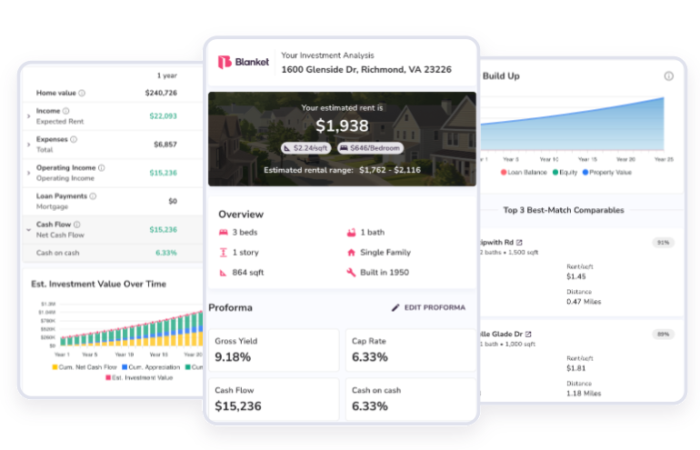Open info icon next to Operating Income

(101, 168)
